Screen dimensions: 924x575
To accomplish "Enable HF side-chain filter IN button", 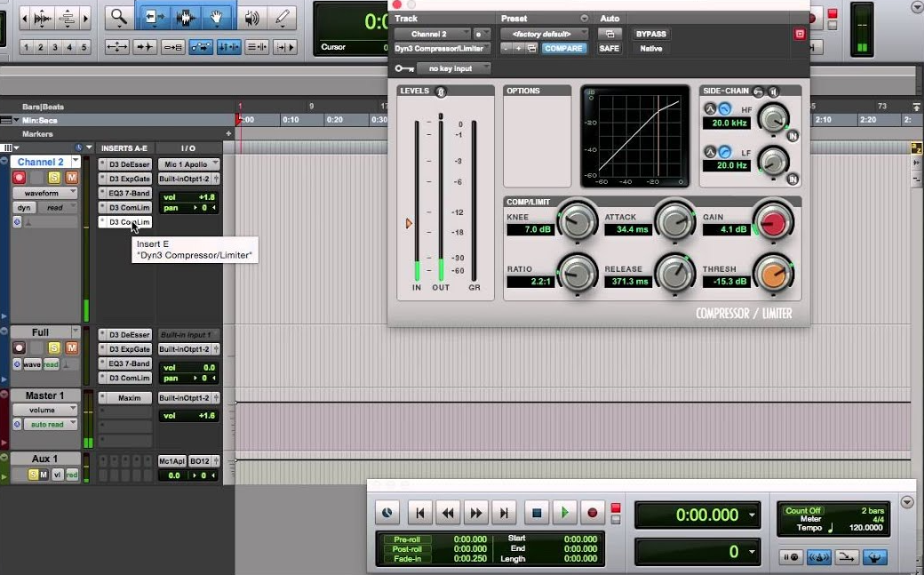I will [x=793, y=136].
